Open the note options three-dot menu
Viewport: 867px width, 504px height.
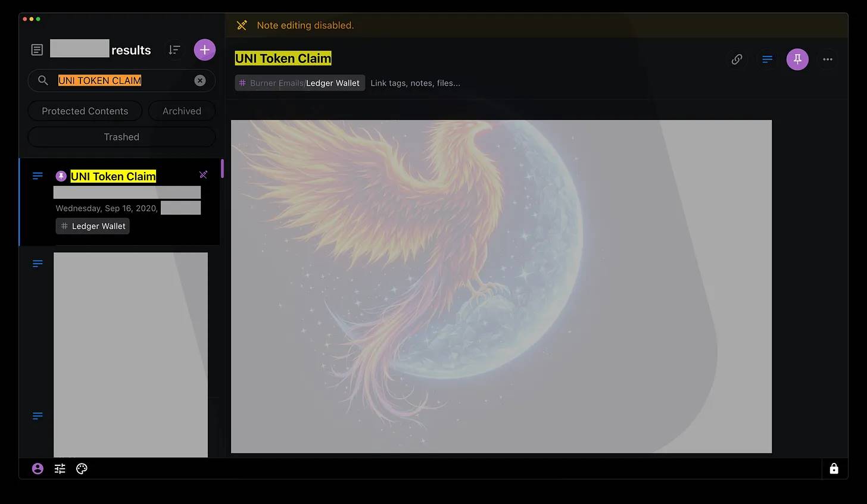pos(828,60)
